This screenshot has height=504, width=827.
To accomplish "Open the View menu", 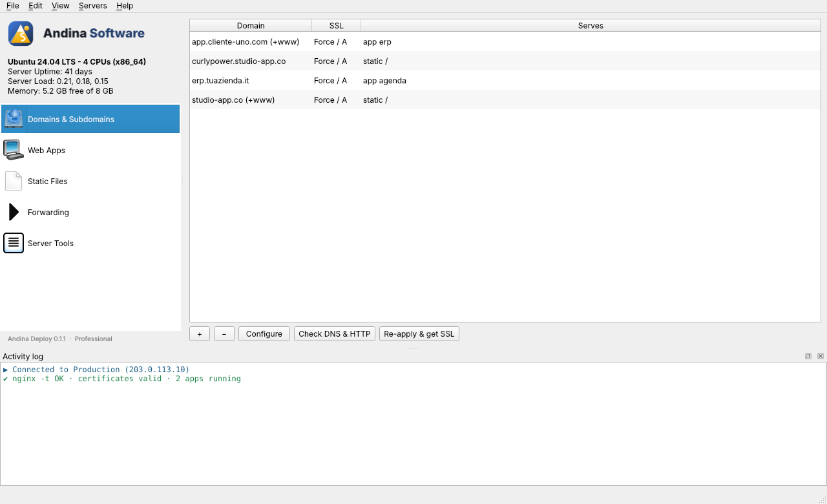I will (x=61, y=6).
